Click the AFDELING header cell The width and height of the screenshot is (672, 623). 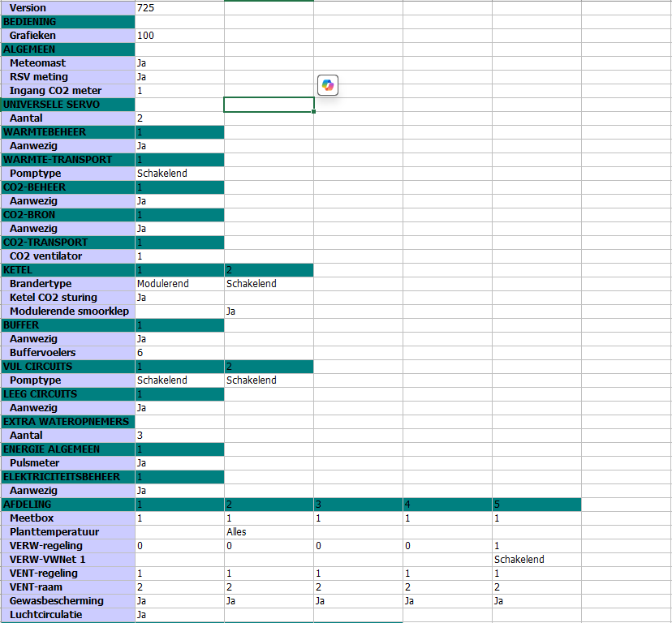tap(68, 505)
